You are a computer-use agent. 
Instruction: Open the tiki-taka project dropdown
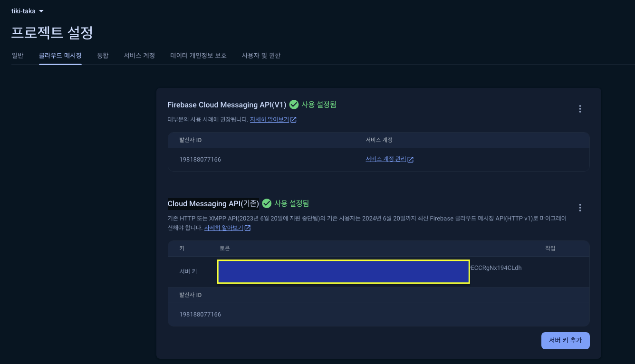[x=28, y=11]
